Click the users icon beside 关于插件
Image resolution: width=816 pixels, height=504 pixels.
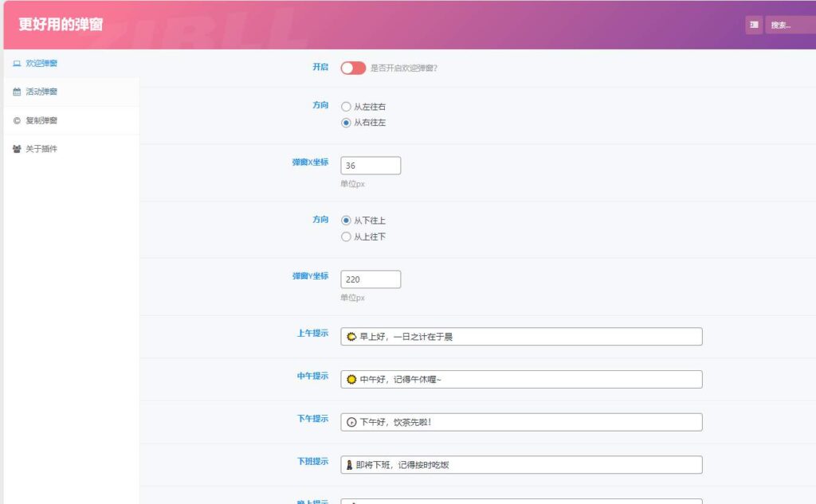(x=17, y=149)
